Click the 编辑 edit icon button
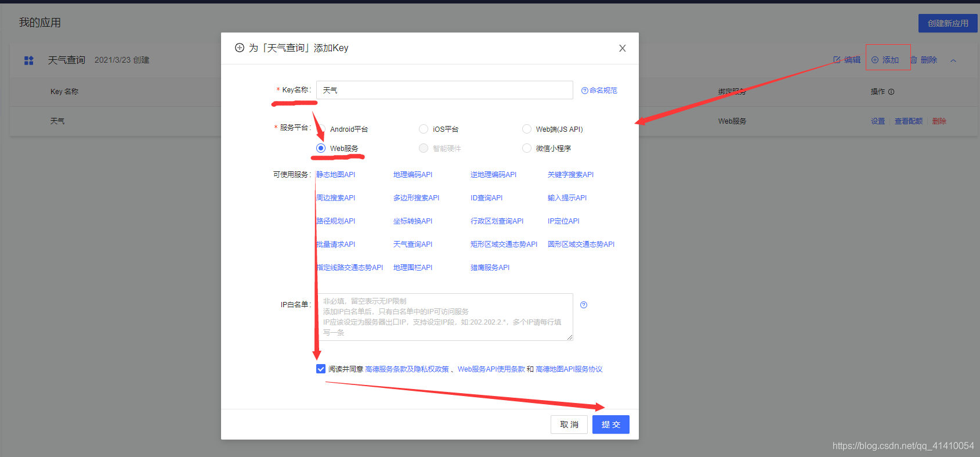This screenshot has height=457, width=980. coord(847,60)
